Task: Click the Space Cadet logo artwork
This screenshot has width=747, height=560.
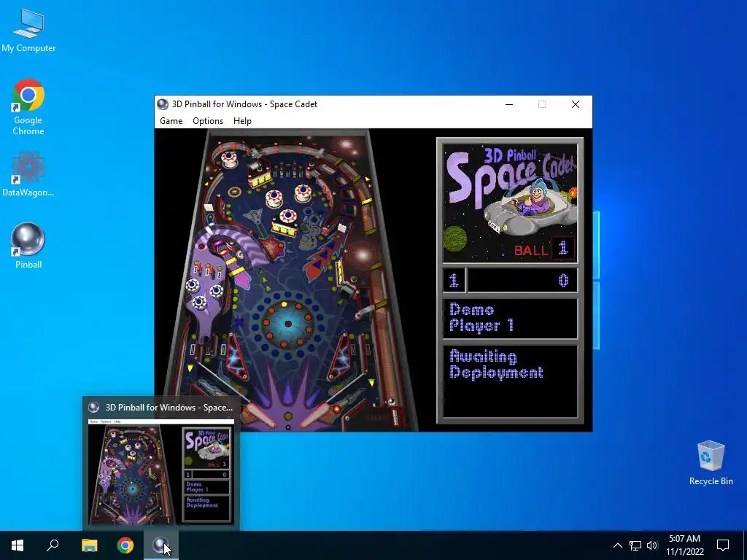Action: click(x=510, y=203)
